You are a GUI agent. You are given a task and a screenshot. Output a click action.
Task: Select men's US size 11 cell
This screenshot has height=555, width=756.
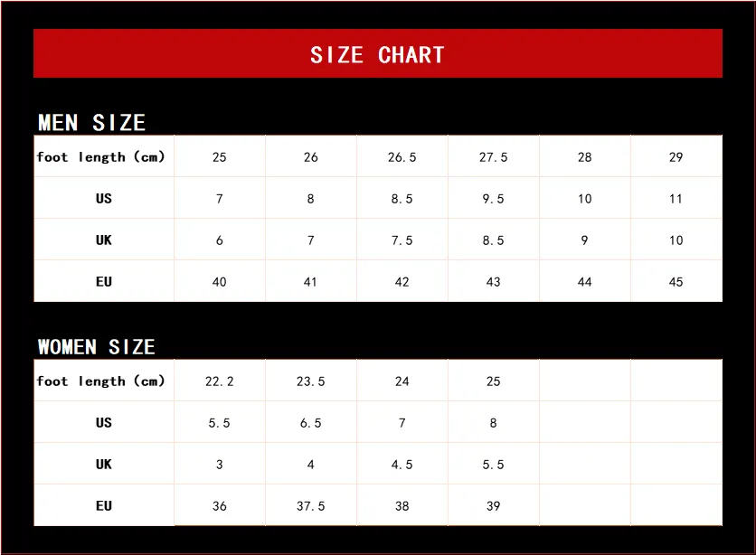click(676, 199)
